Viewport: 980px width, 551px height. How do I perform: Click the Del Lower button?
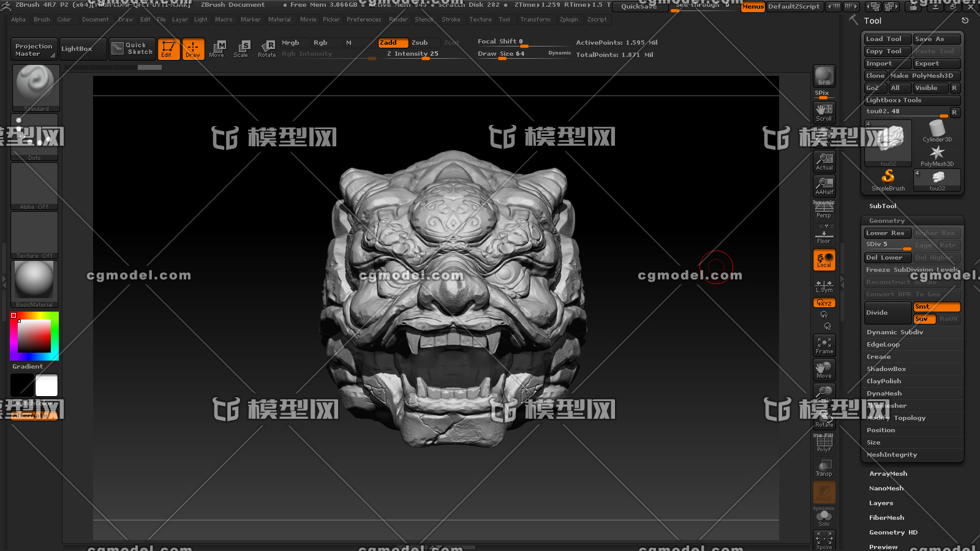click(x=888, y=258)
